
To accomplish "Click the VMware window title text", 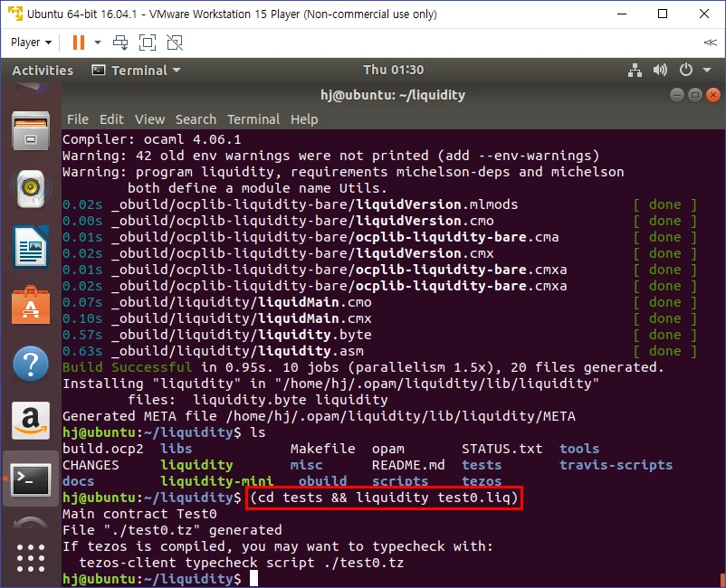I will (232, 14).
